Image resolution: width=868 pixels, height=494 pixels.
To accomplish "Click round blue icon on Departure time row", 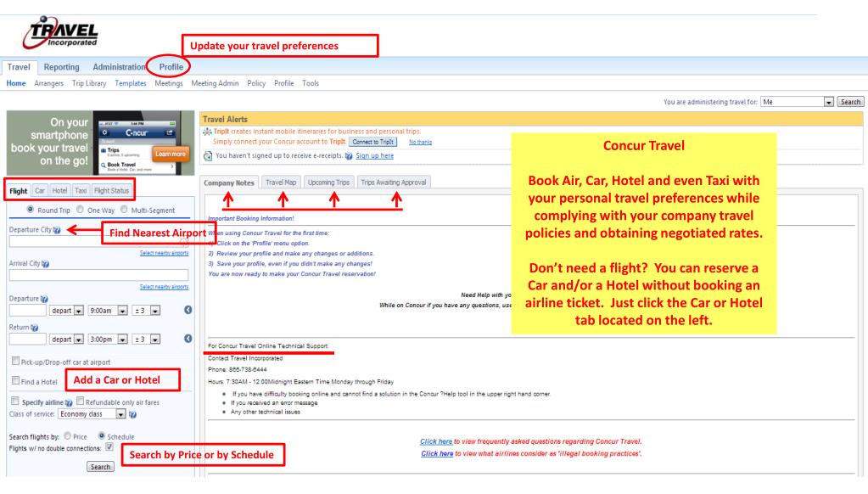I will (188, 310).
